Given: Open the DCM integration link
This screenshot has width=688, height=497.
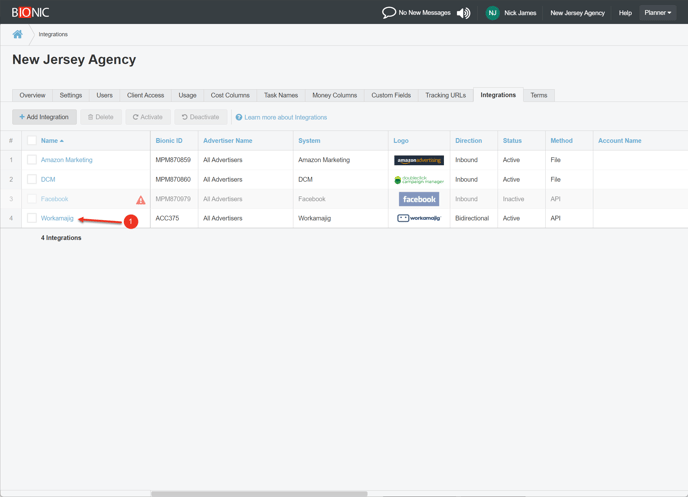Looking at the screenshot, I should click(48, 179).
